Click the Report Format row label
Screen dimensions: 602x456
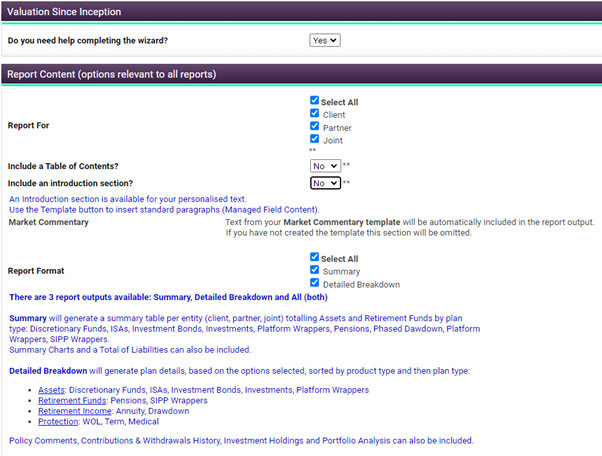[x=39, y=270]
